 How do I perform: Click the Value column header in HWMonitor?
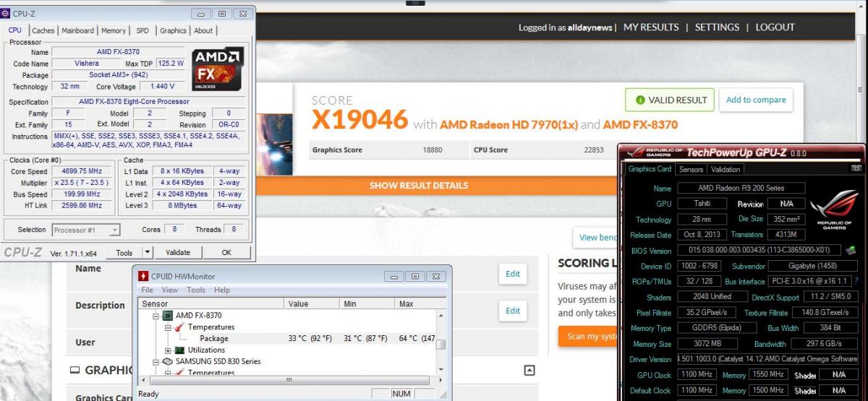tap(312, 304)
